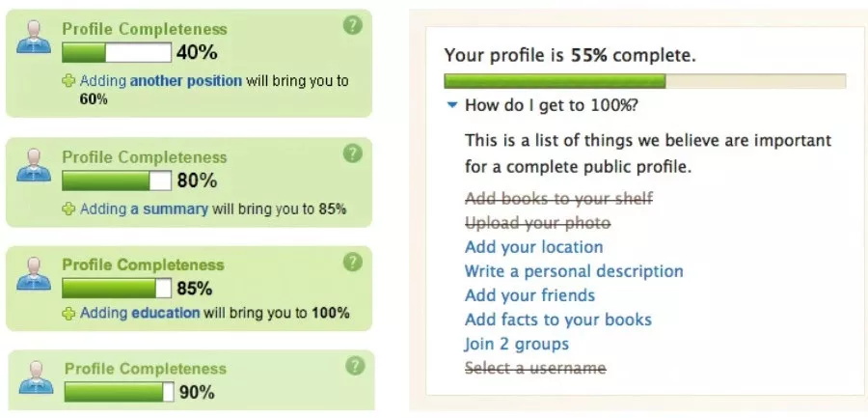Image resolution: width=868 pixels, height=418 pixels.
Task: Click help icon in 85% profile card
Action: [353, 261]
